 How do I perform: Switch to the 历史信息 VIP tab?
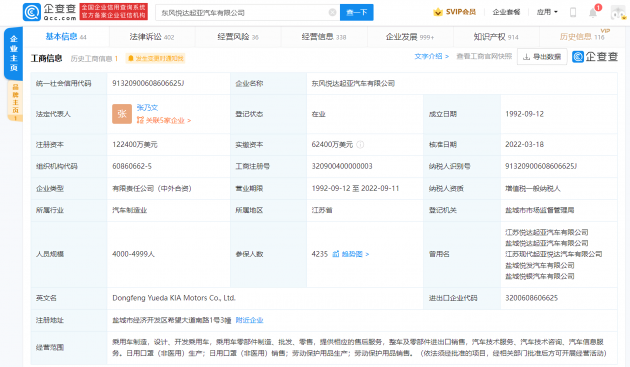click(583, 37)
